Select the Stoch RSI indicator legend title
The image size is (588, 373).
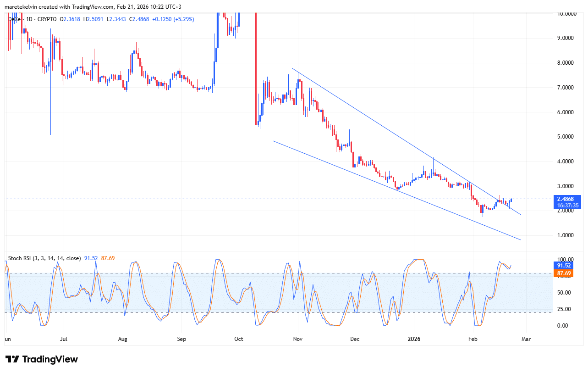(44, 258)
